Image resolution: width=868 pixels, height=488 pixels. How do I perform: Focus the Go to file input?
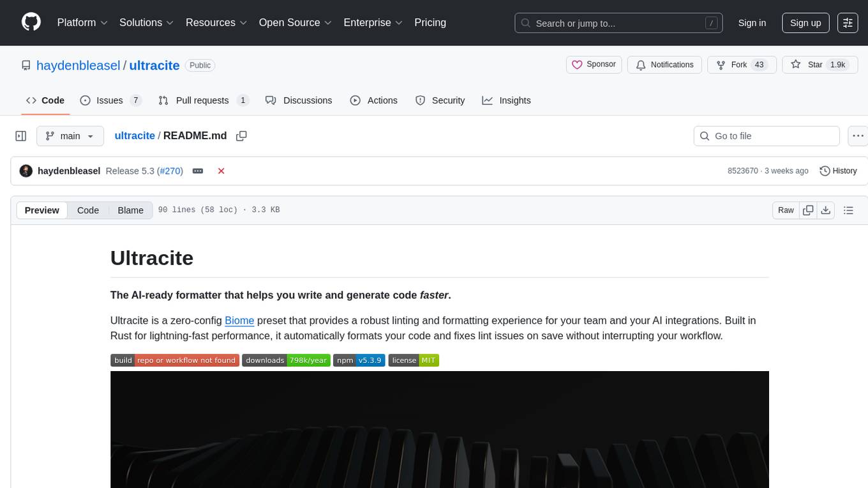pyautogui.click(x=767, y=136)
